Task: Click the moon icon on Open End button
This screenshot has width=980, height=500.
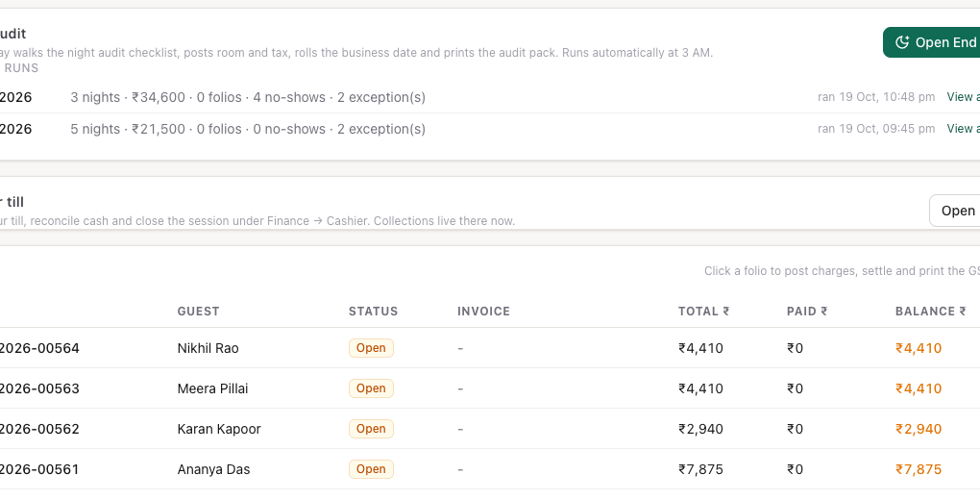Action: tap(902, 42)
